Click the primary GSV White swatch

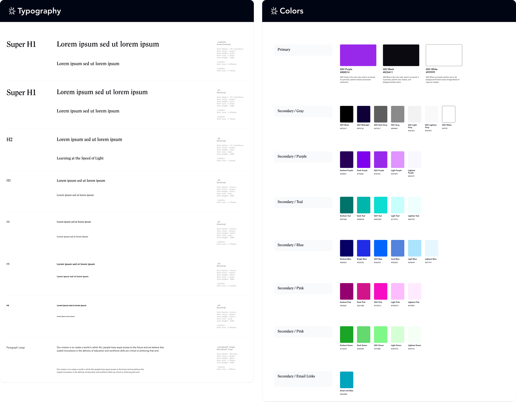[444, 55]
